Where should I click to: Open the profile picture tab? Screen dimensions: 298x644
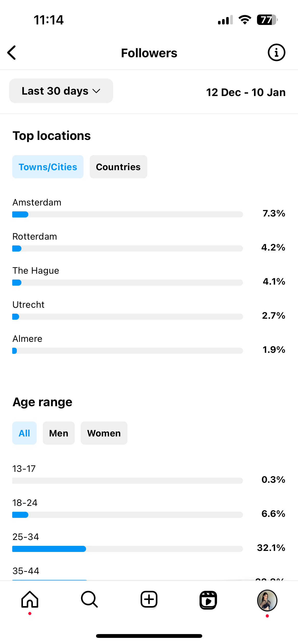[x=267, y=600]
